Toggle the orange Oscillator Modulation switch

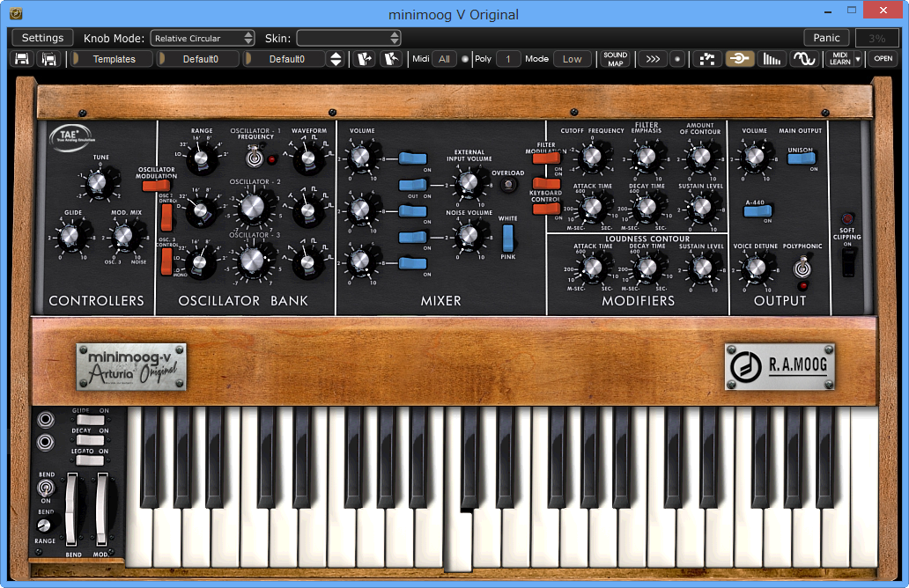[157, 186]
